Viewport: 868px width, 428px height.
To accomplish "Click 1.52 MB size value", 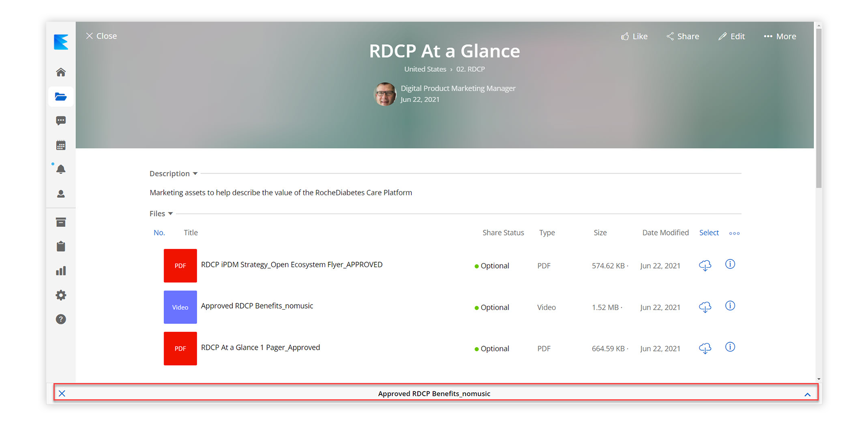I will (x=605, y=307).
